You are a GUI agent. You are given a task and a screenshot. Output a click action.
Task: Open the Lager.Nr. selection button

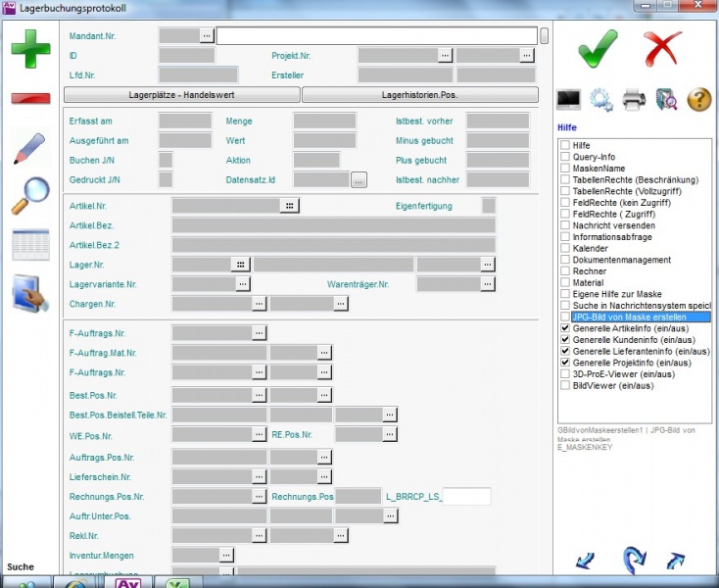(240, 265)
